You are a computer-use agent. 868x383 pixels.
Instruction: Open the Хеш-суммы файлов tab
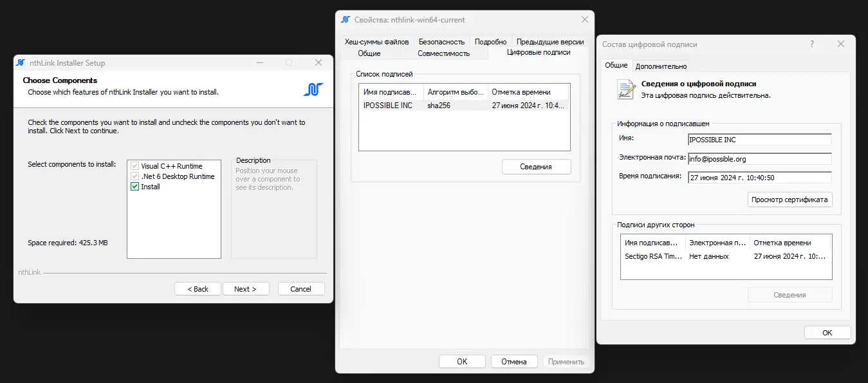(x=376, y=42)
